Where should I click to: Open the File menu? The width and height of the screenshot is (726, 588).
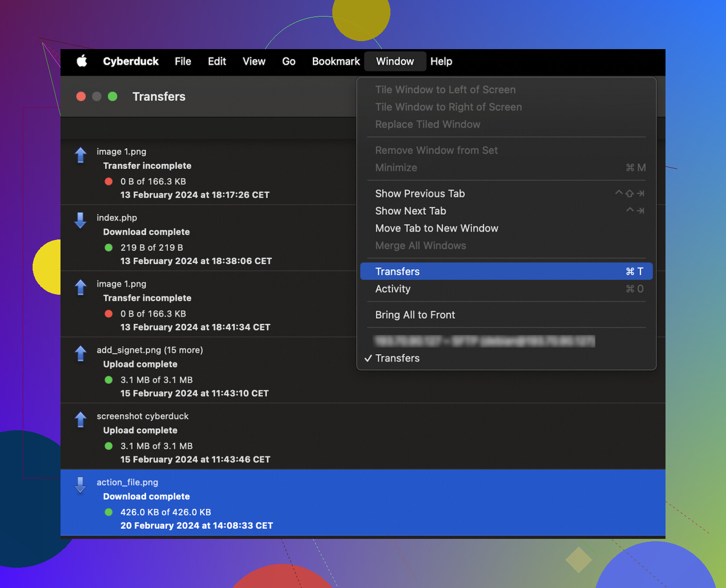(183, 61)
